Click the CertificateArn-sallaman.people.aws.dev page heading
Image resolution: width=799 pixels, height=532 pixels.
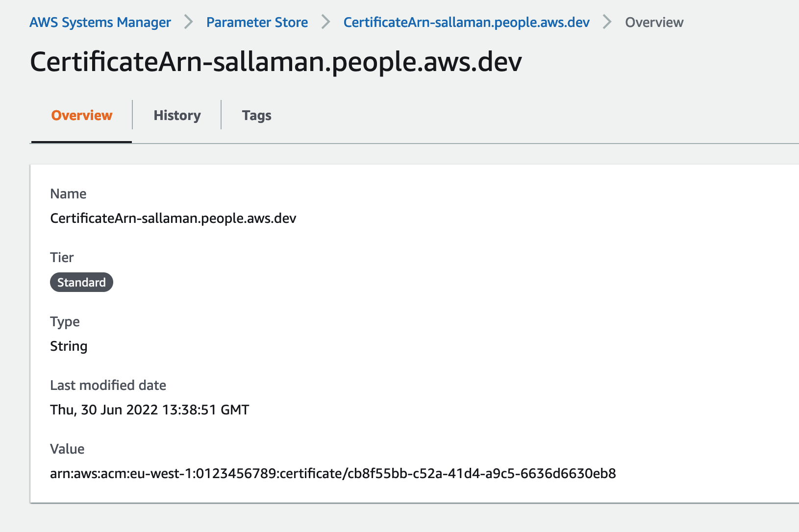276,62
